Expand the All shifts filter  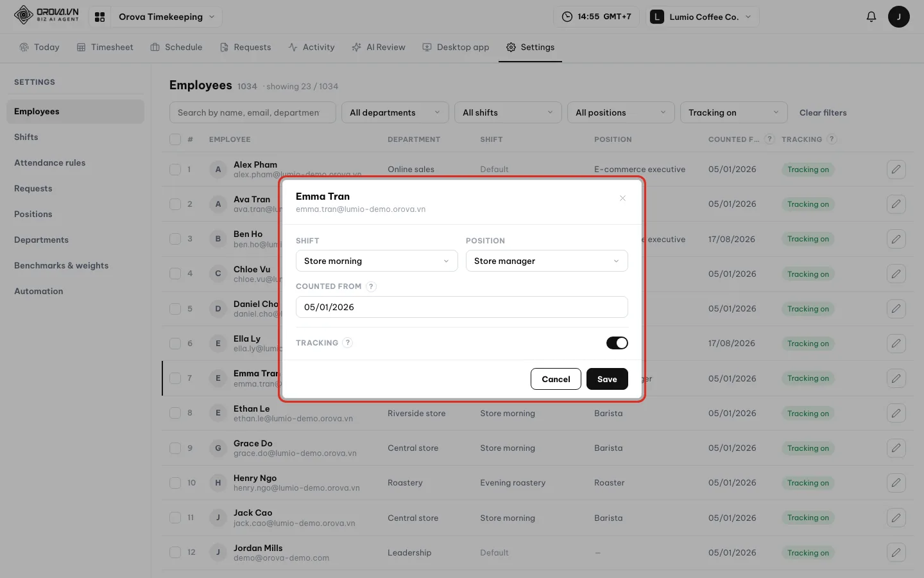508,112
